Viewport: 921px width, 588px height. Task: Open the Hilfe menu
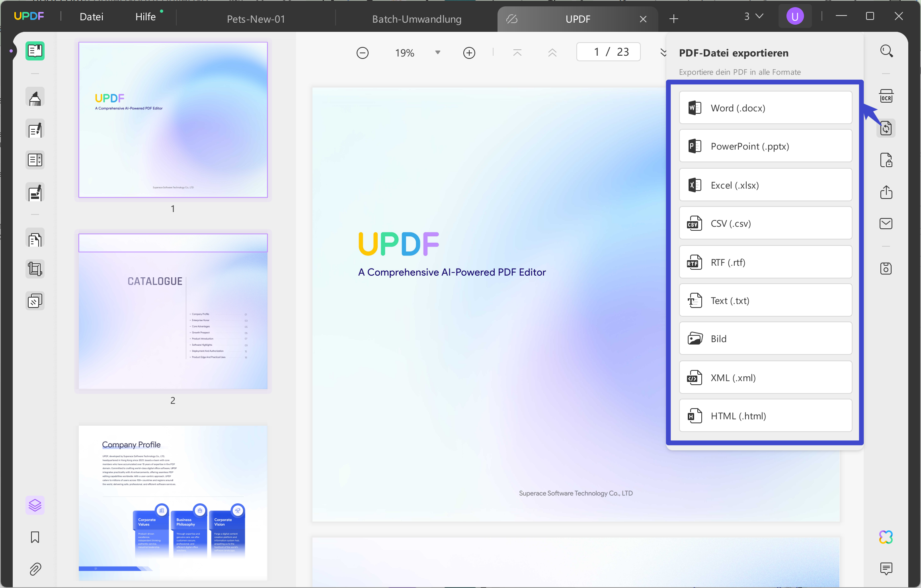pyautogui.click(x=146, y=17)
